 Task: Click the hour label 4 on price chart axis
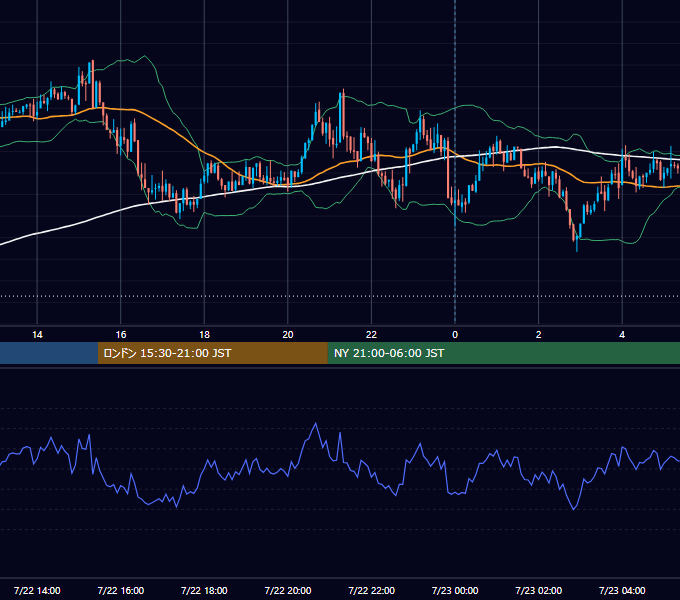click(622, 335)
